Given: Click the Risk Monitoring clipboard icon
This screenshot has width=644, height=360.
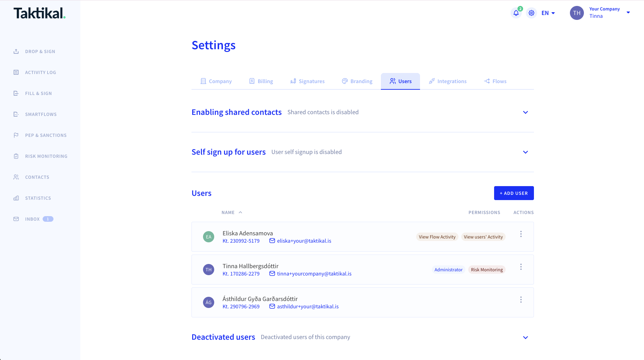Looking at the screenshot, I should 16,156.
